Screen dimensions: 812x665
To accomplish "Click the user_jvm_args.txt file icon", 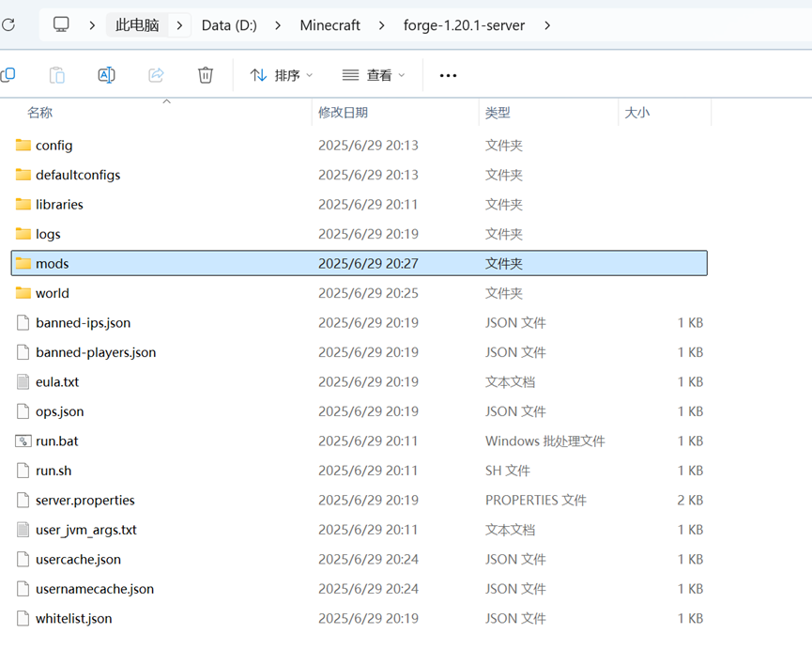I will [23, 529].
